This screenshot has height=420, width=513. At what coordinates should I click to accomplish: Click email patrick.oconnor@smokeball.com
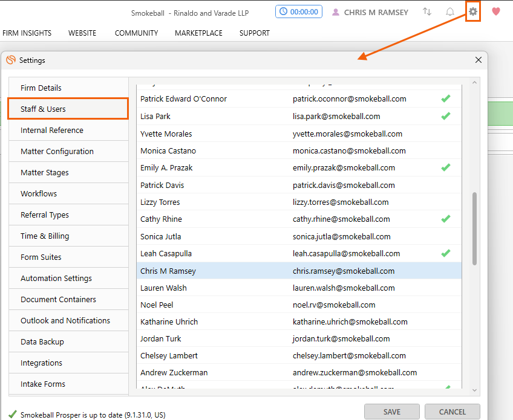tap(350, 99)
